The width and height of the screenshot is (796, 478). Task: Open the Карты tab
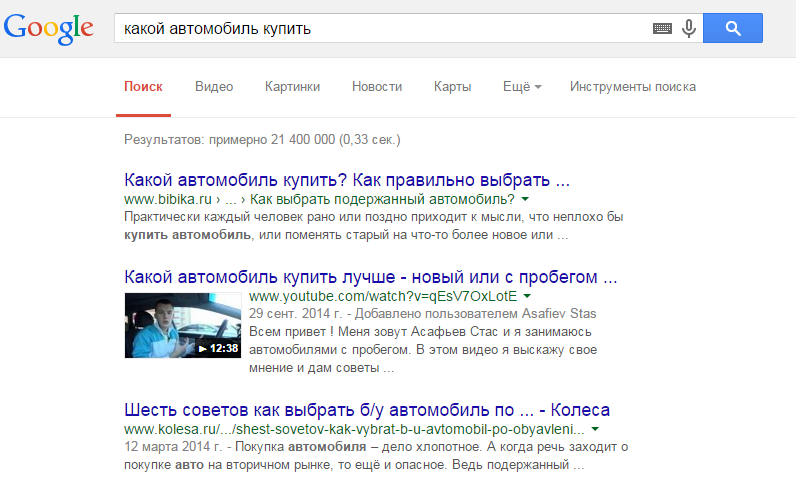click(452, 87)
